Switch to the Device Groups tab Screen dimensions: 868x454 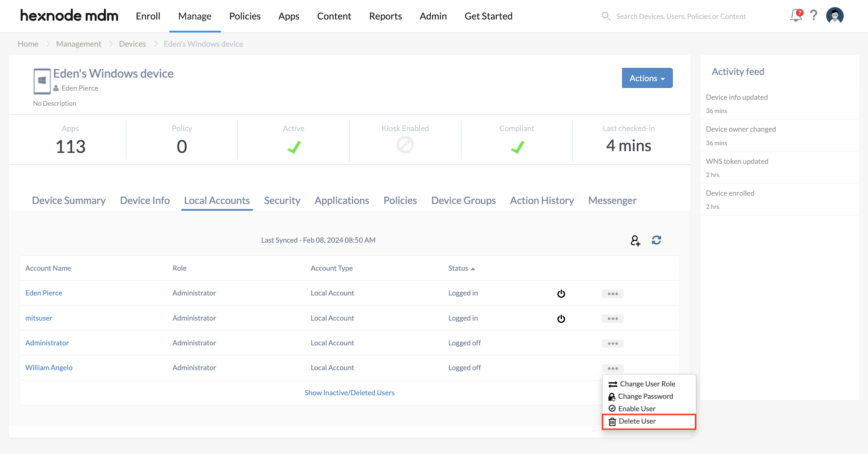pos(464,200)
